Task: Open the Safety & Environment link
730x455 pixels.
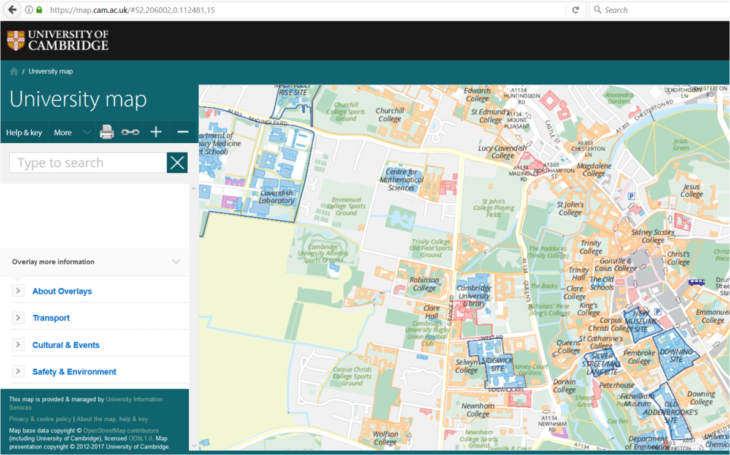Action: [74, 372]
